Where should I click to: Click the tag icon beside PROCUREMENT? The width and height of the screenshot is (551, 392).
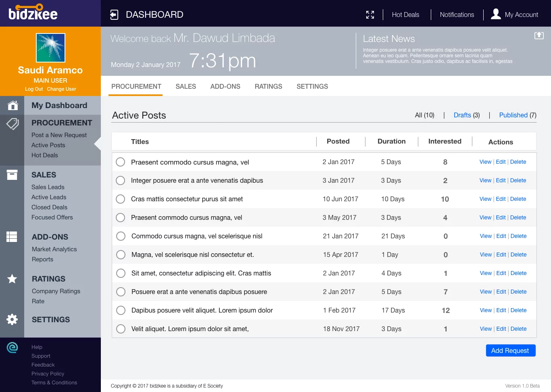coord(13,124)
